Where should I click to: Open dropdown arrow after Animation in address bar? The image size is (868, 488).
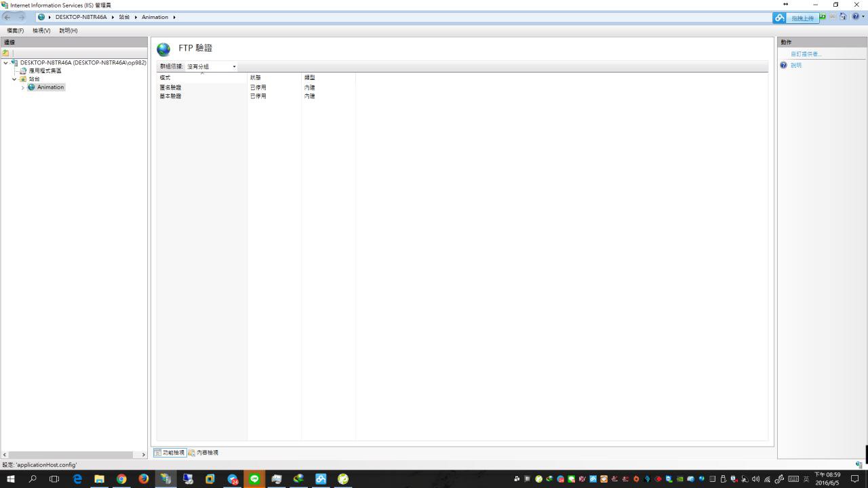point(174,17)
